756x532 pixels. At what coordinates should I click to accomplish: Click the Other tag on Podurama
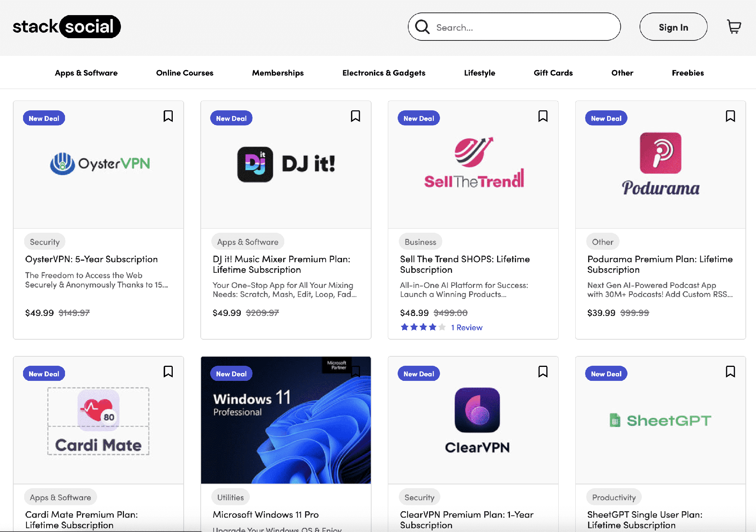point(603,242)
